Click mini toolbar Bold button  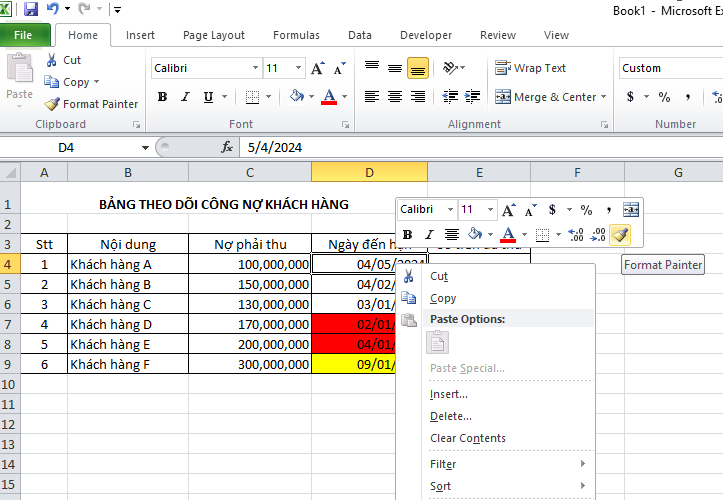tap(407, 235)
